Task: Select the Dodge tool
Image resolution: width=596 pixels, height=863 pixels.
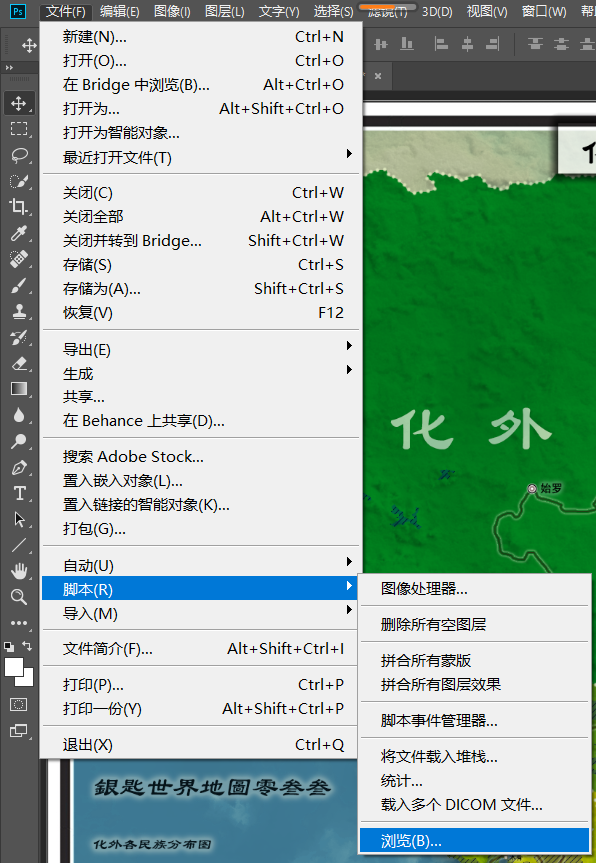Action: click(19, 441)
